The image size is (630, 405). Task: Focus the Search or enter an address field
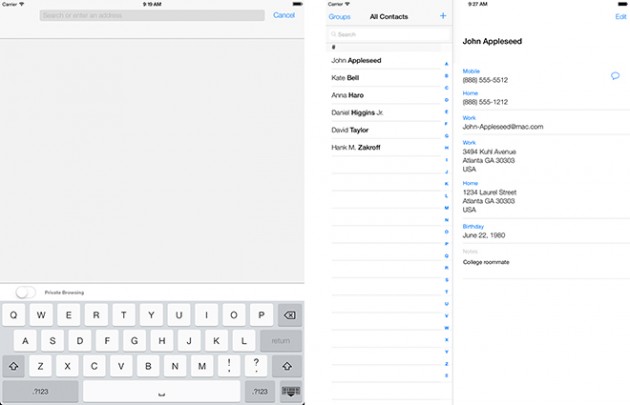click(152, 15)
